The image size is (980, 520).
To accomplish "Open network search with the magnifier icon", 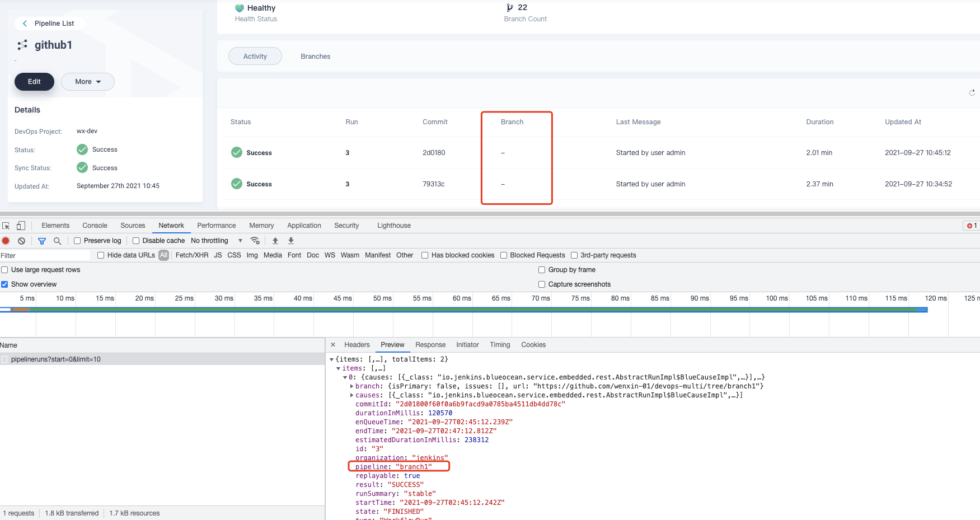I will coord(58,241).
